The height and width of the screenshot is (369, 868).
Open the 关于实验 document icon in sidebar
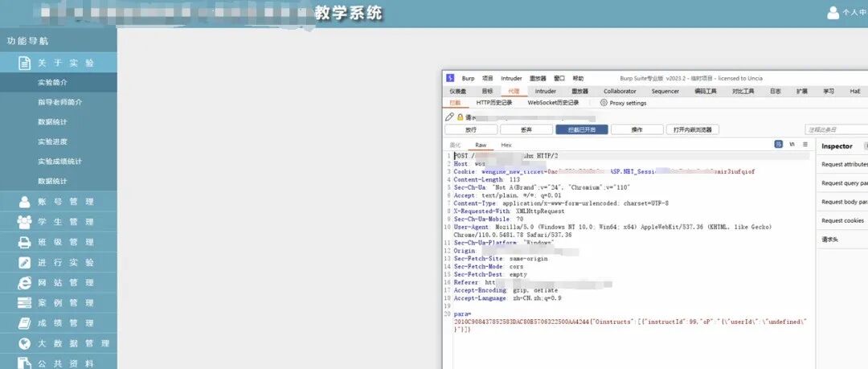pyautogui.click(x=24, y=64)
